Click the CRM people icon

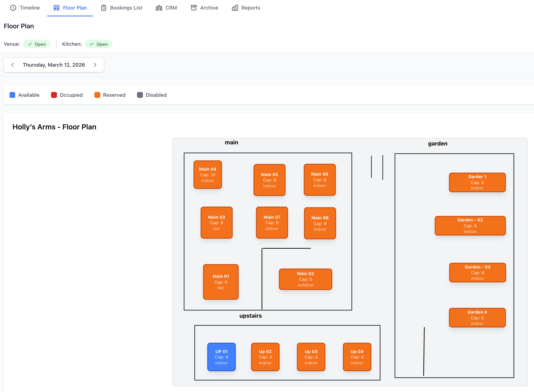tap(159, 8)
